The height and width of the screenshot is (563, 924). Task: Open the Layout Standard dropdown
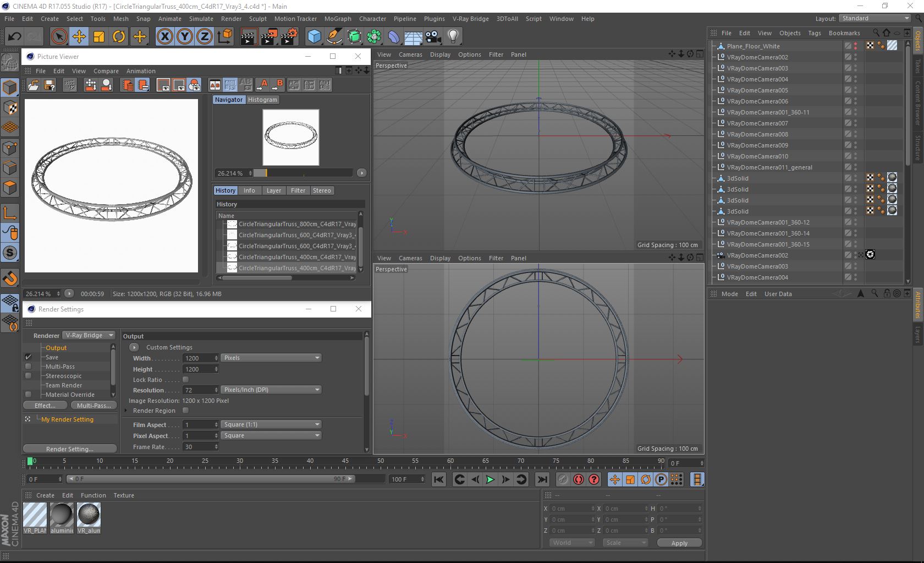pyautogui.click(x=874, y=18)
